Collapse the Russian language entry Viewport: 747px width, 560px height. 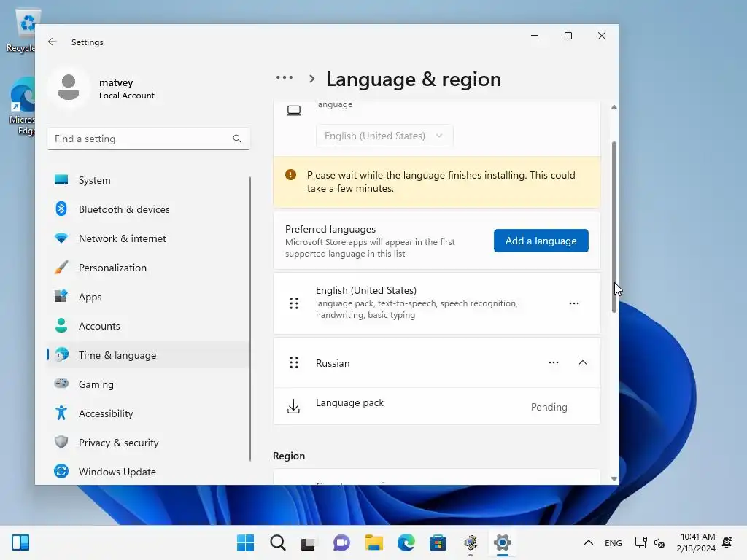[583, 362]
